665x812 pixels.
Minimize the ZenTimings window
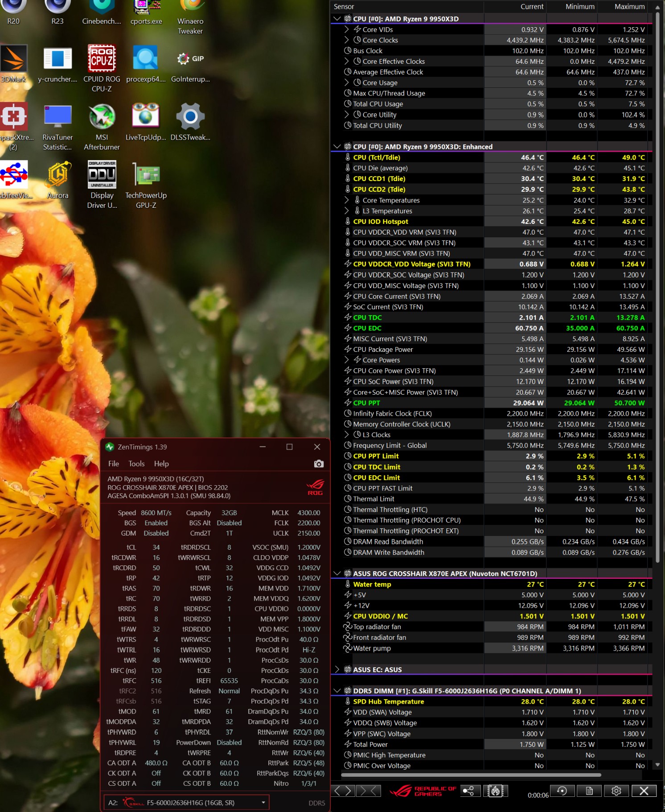click(263, 447)
